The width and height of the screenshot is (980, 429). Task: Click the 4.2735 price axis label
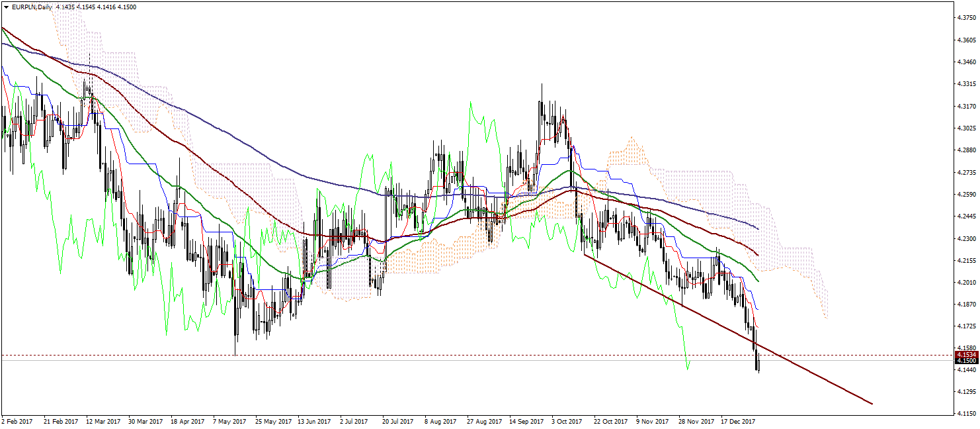[967, 172]
